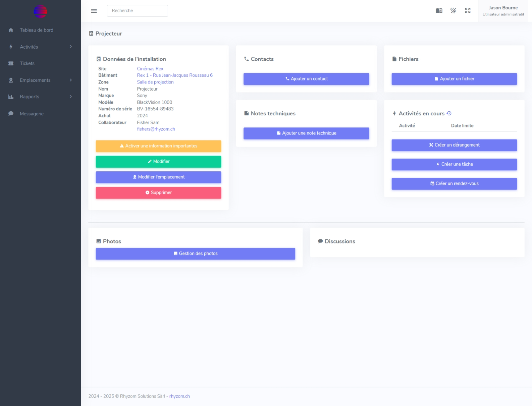Activate the yellow important information button
This screenshot has height=406, width=532.
[x=158, y=146]
